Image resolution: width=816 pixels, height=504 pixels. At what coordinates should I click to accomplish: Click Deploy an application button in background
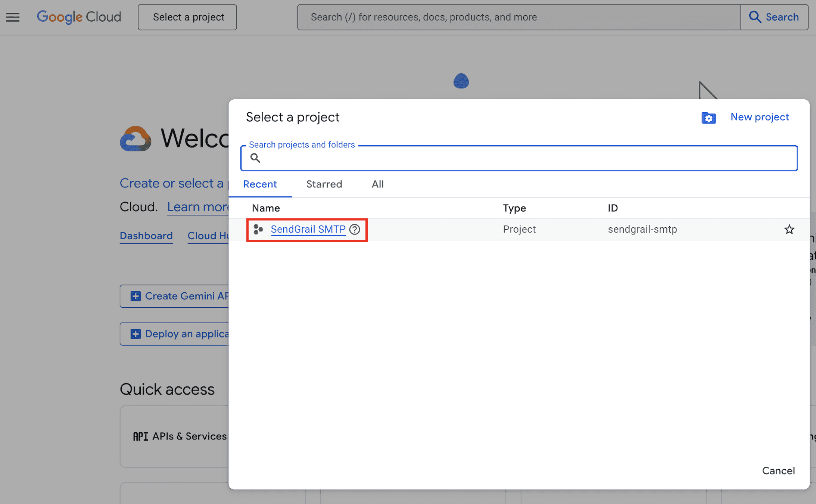pos(174,334)
